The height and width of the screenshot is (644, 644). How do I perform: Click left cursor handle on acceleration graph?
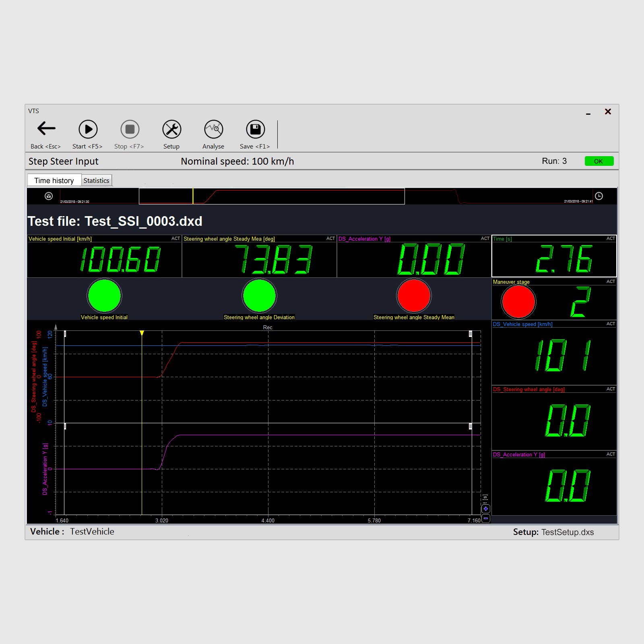click(65, 426)
